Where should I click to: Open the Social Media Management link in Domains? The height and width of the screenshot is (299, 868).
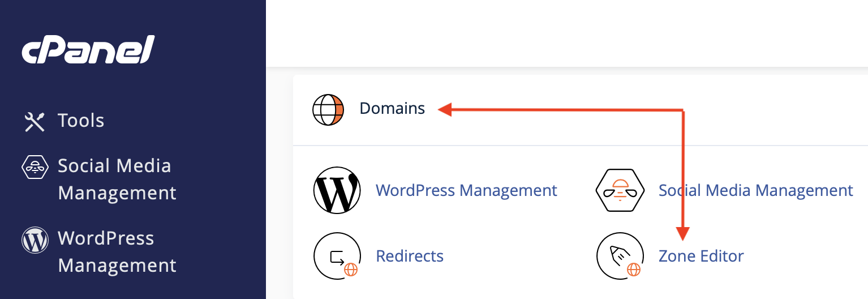coord(755,190)
